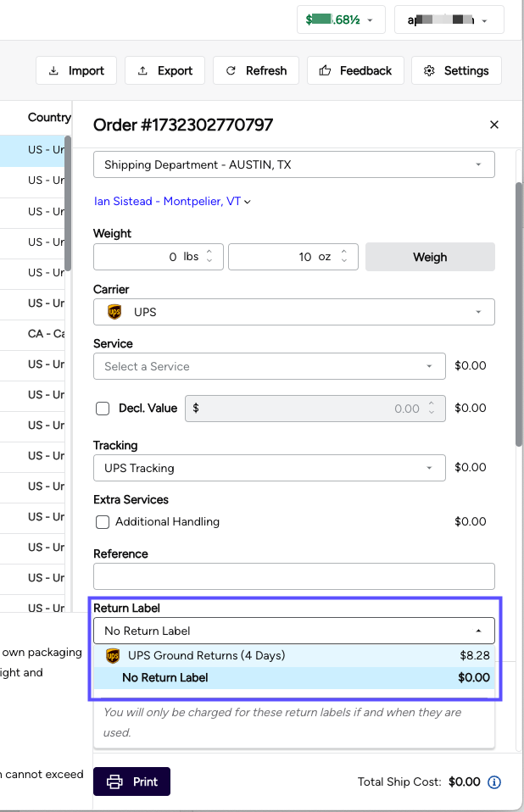Decrease the lbs weight value

pos(209,260)
